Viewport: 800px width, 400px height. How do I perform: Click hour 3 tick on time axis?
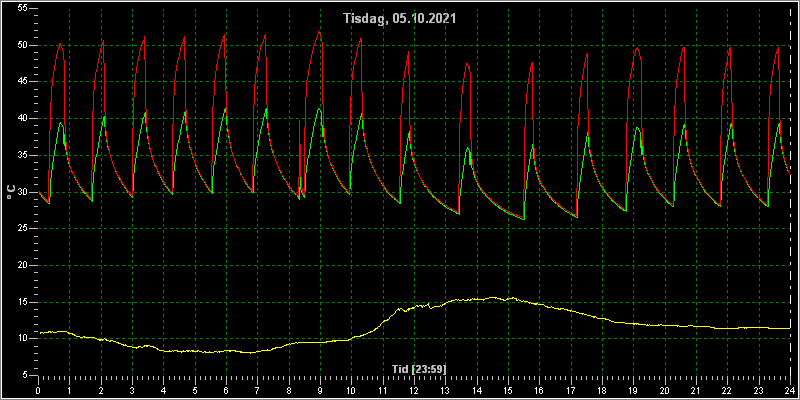pos(132,390)
